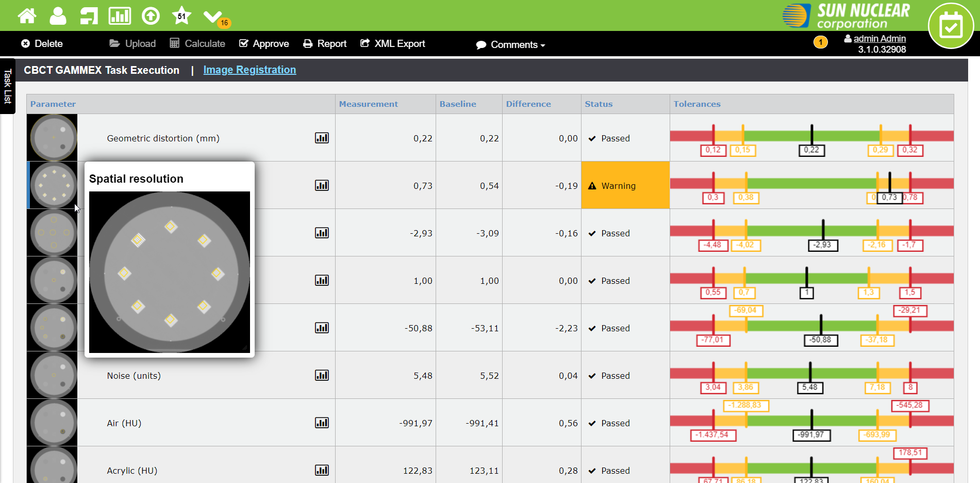980x483 pixels.
Task: Open the Image Registration link
Action: pos(250,70)
